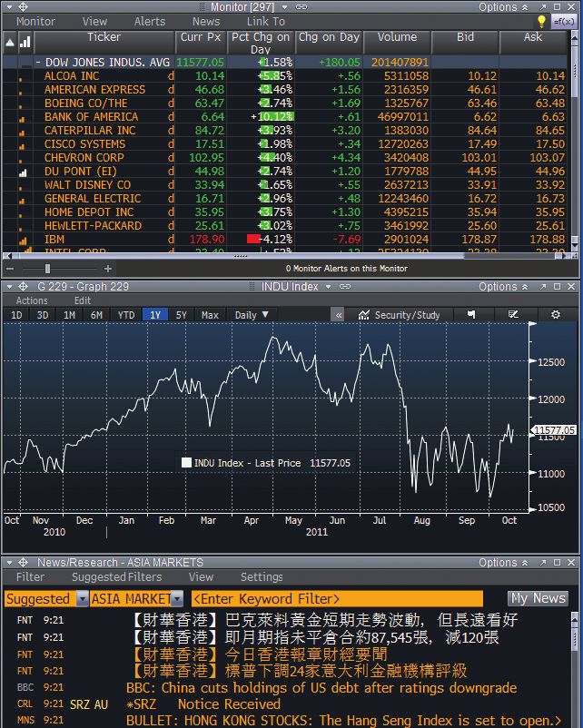Click the link chain icon beside INDU Index
The height and width of the screenshot is (728, 583).
pos(345,287)
